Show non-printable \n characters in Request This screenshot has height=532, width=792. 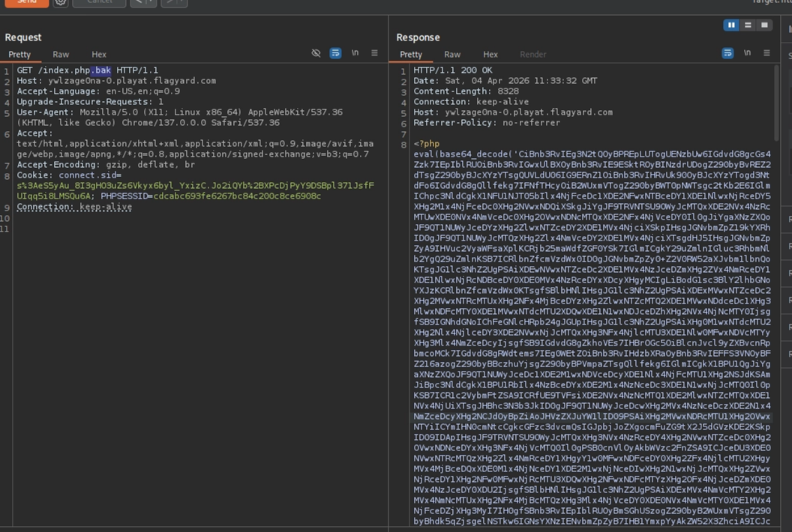[x=355, y=53]
